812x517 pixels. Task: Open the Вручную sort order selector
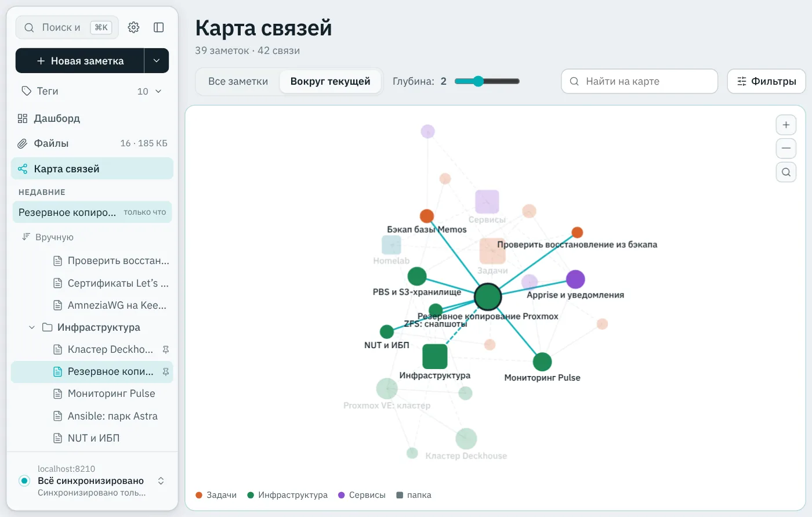[x=48, y=237]
